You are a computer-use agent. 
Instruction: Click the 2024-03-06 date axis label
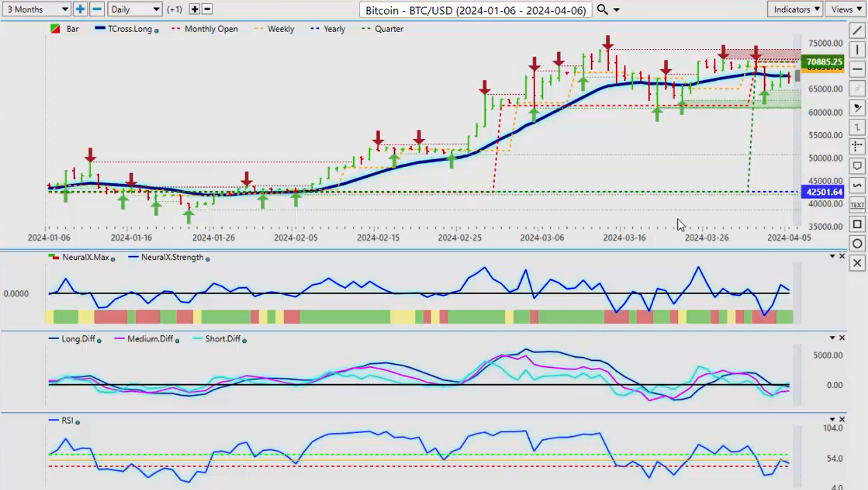pos(541,238)
